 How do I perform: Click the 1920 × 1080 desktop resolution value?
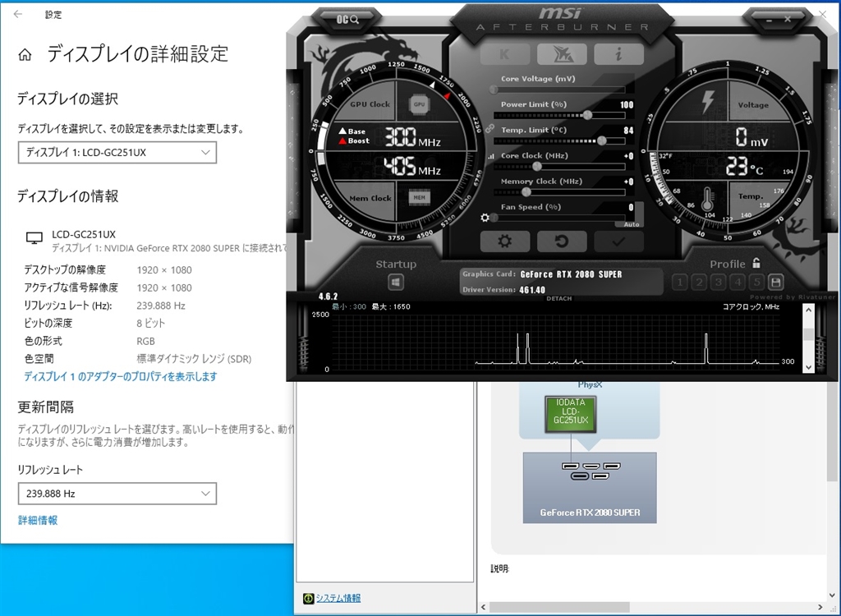(164, 270)
